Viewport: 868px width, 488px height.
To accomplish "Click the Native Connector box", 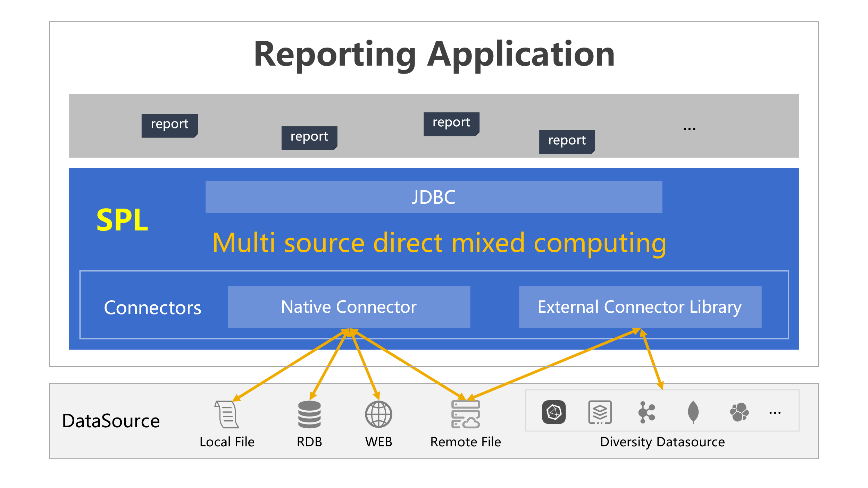I will [349, 307].
